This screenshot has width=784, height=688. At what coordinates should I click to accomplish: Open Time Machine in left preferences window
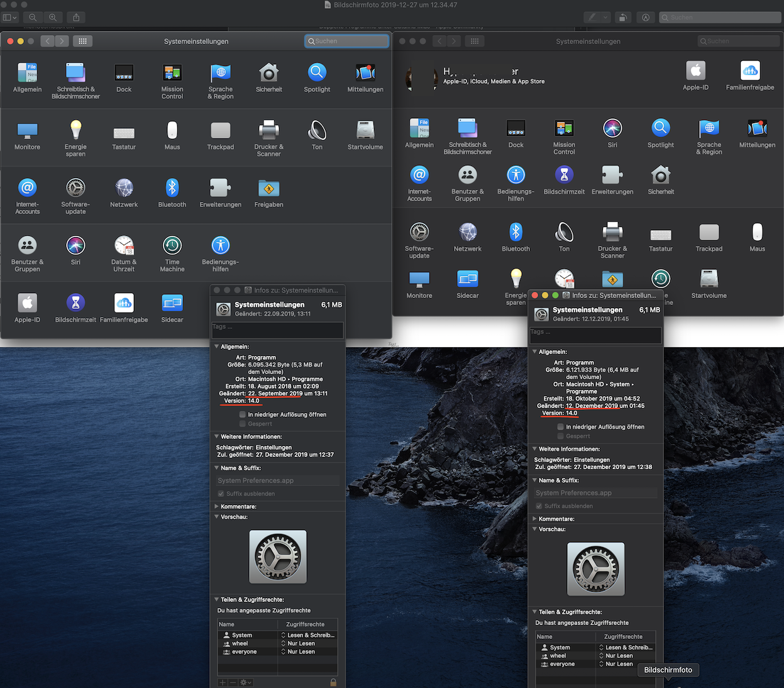pyautogui.click(x=172, y=246)
